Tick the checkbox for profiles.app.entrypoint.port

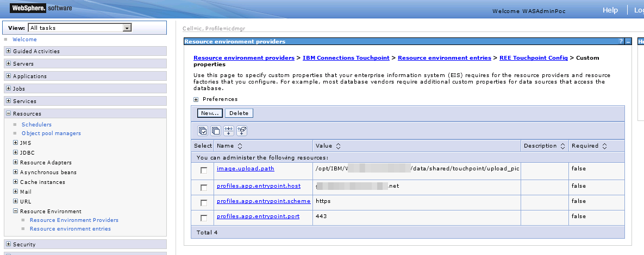[204, 218]
